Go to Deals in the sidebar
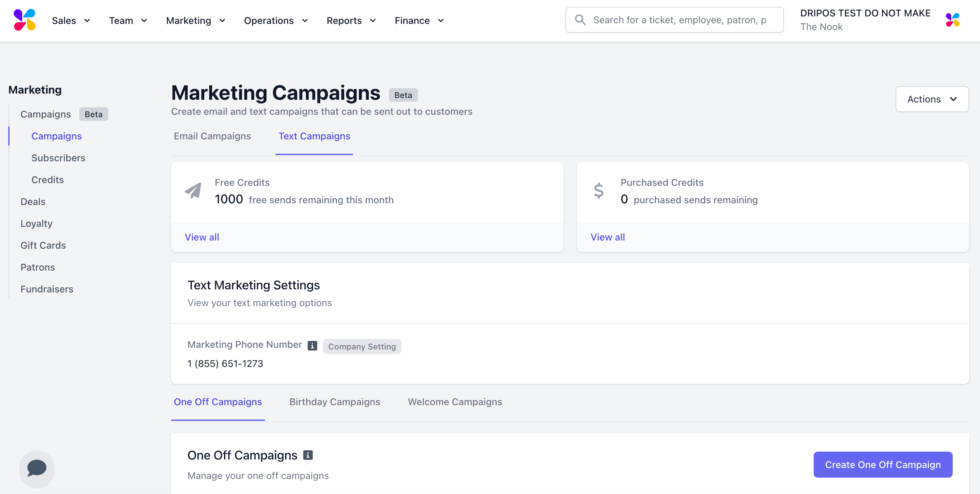 click(33, 202)
